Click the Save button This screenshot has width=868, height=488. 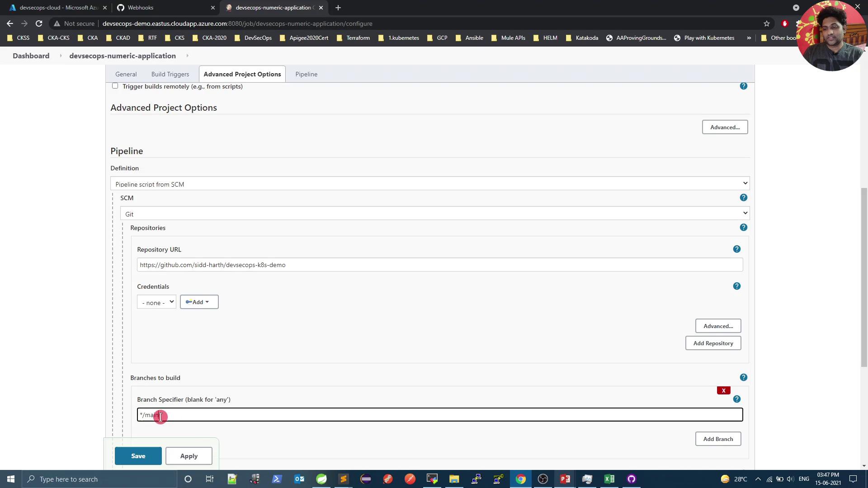coord(138,456)
